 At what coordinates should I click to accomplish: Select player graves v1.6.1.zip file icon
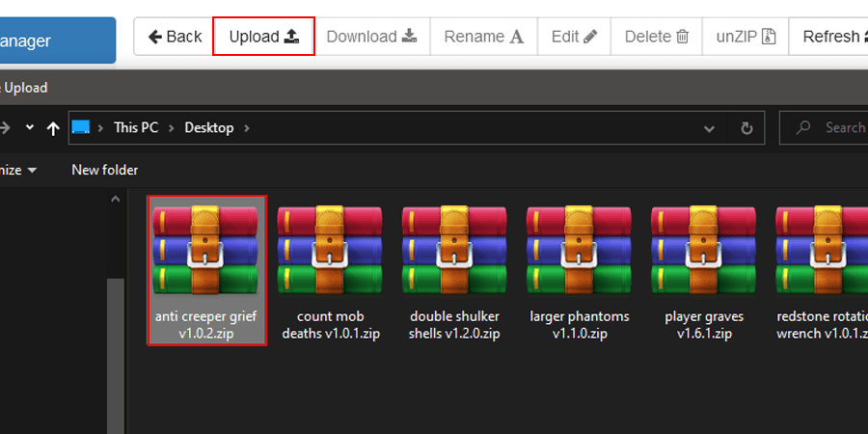click(x=704, y=250)
